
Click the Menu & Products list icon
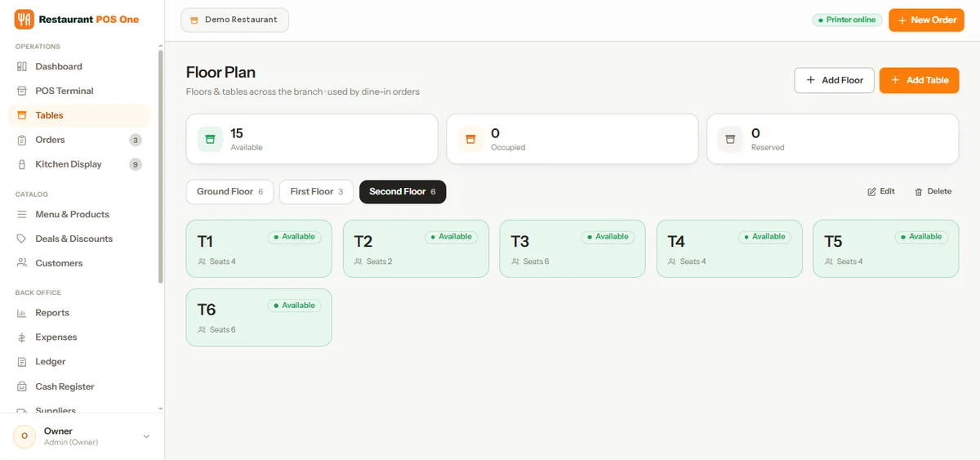point(22,214)
